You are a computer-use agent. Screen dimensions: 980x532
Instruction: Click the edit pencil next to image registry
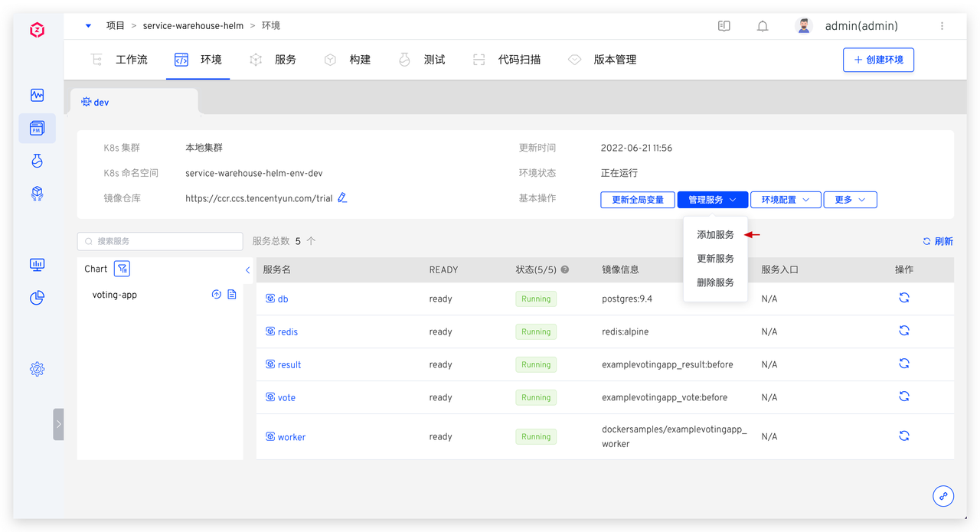pyautogui.click(x=342, y=198)
